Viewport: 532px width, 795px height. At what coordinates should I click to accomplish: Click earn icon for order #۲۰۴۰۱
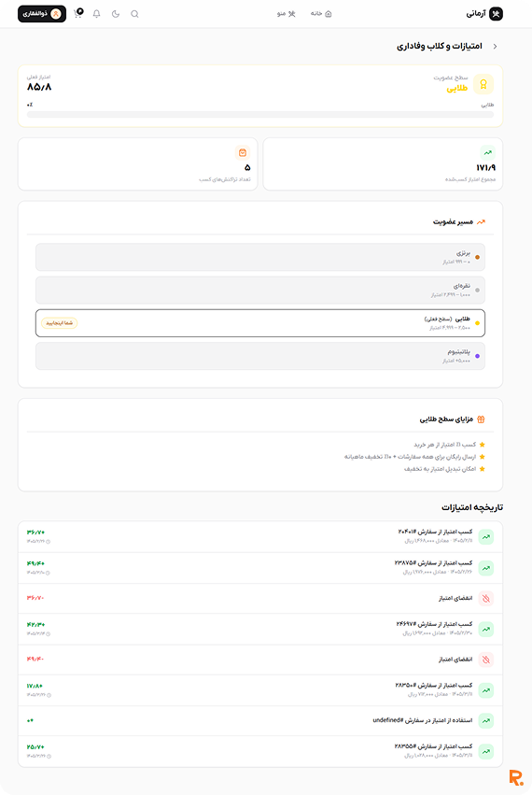[486, 537]
